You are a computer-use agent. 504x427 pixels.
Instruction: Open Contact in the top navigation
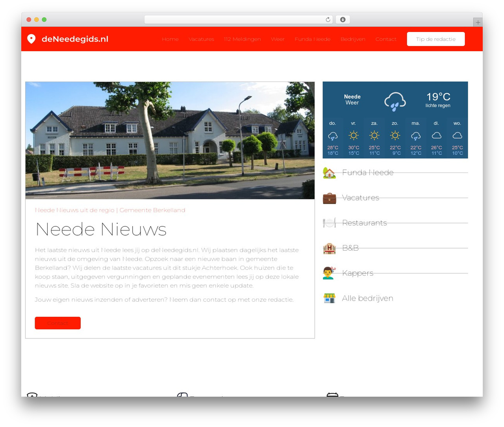point(386,39)
